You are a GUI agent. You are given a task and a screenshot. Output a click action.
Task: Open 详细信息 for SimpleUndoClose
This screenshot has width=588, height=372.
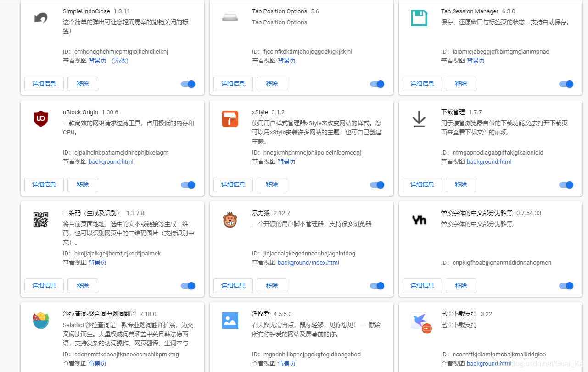[44, 84]
